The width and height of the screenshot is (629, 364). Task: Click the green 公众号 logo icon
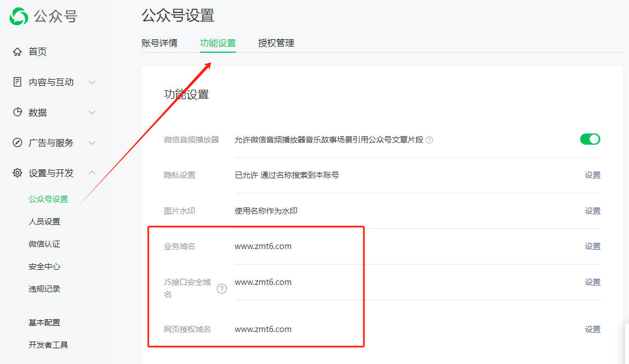pos(19,16)
